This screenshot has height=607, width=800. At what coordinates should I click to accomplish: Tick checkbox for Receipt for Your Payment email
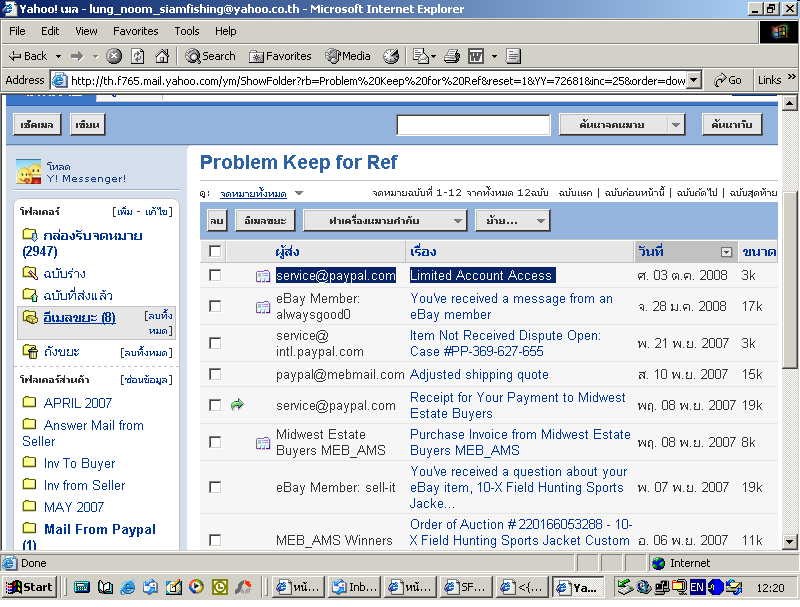click(215, 405)
